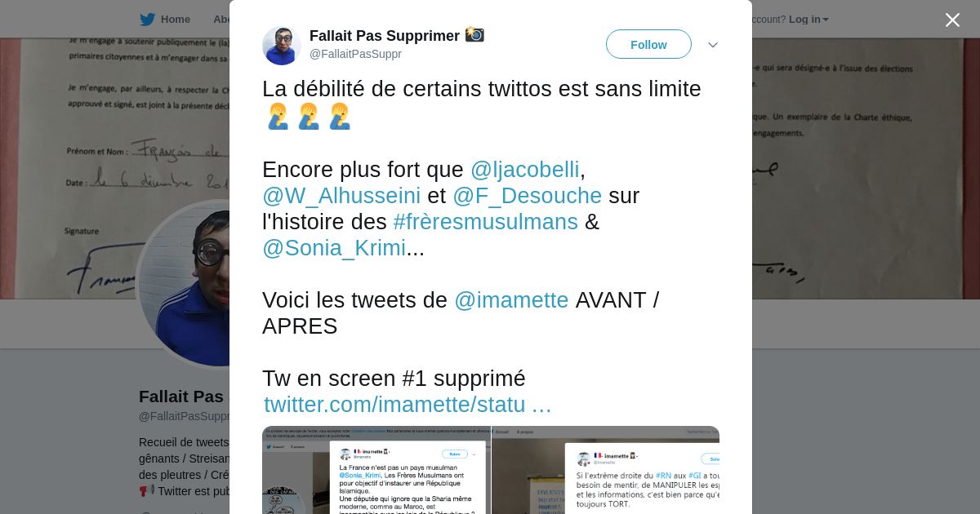Click the Twitter bird Home icon
Screen dimensions: 980x514
pos(147,20)
